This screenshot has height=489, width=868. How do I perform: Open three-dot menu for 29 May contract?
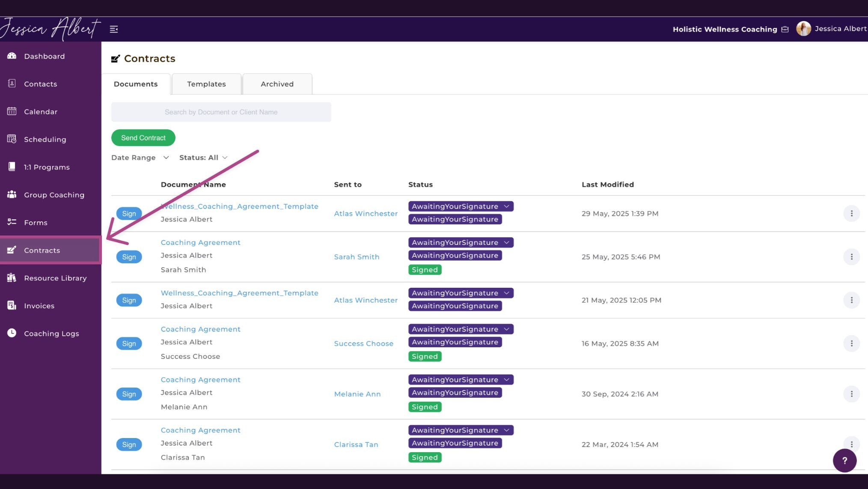tap(851, 213)
